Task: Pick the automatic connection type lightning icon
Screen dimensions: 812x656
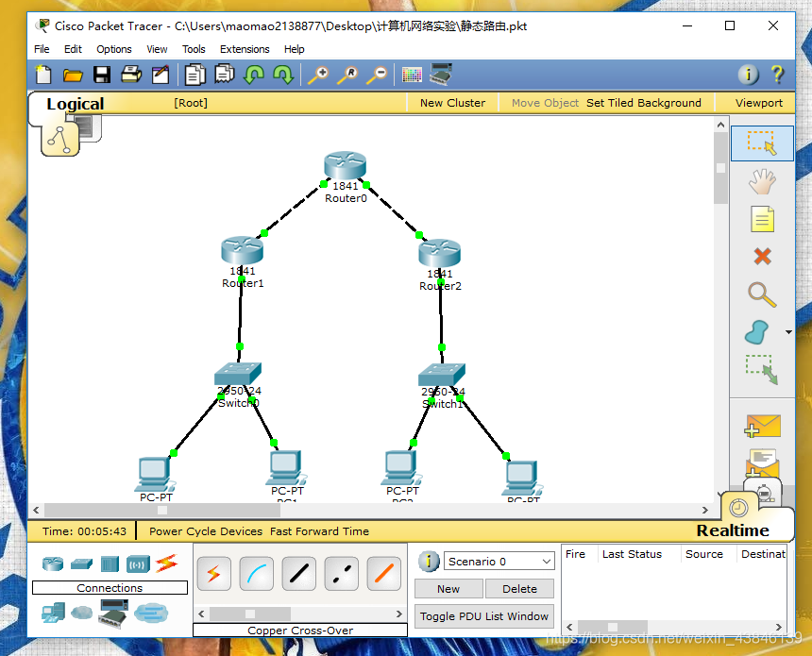Action: point(214,574)
